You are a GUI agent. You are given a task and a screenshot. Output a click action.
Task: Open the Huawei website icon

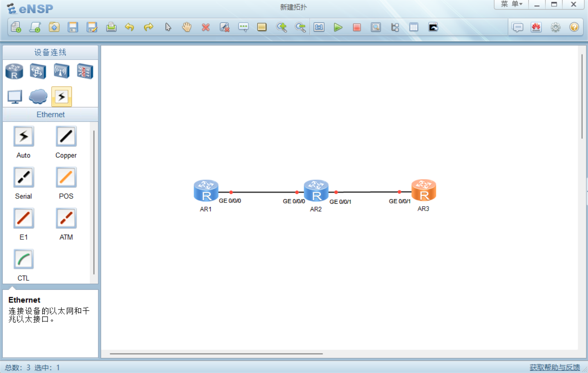[x=536, y=27]
